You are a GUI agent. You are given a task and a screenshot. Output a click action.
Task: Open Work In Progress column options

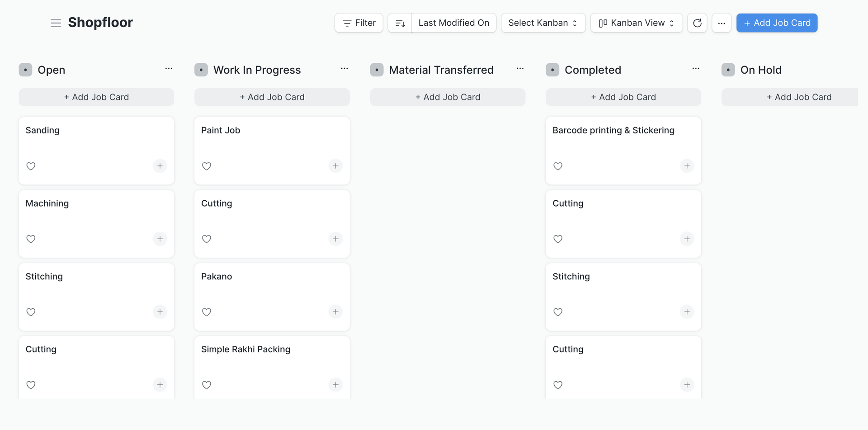344,69
